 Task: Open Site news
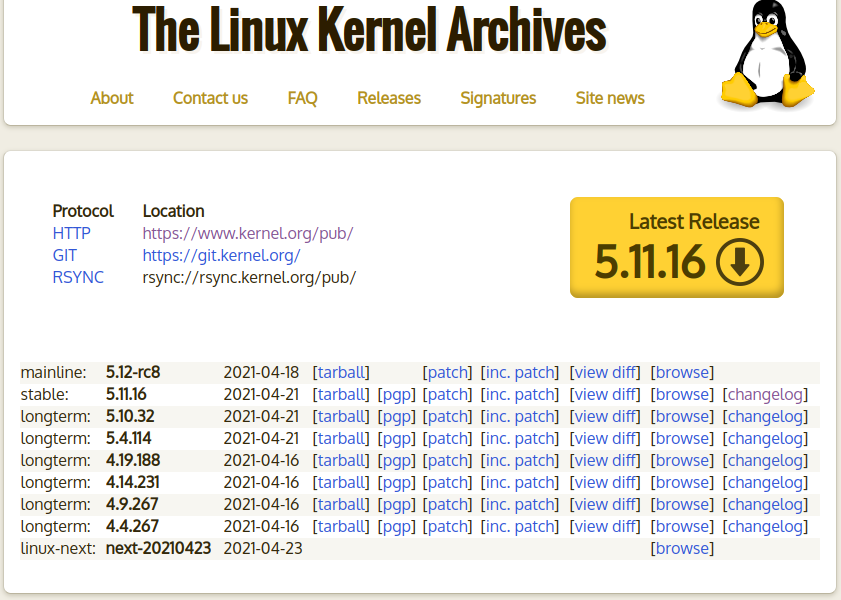point(610,98)
